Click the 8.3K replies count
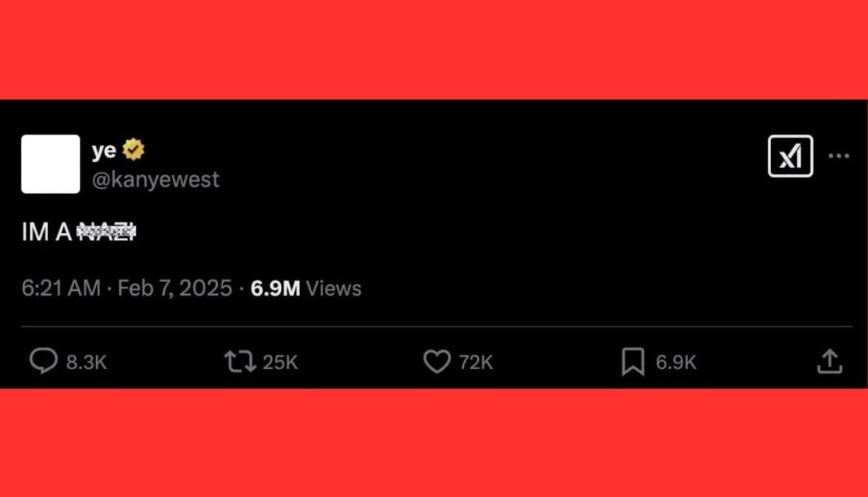868x497 pixels. coord(85,362)
